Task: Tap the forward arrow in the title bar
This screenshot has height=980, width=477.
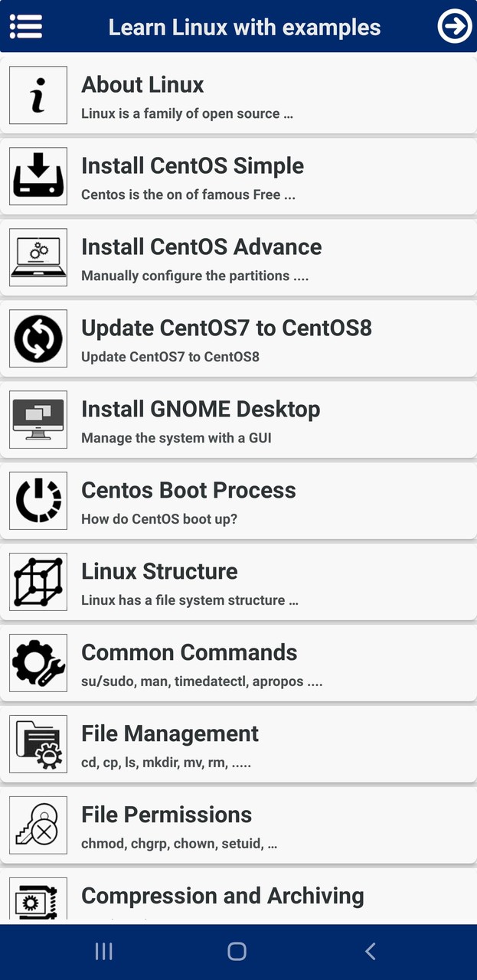Action: (453, 27)
